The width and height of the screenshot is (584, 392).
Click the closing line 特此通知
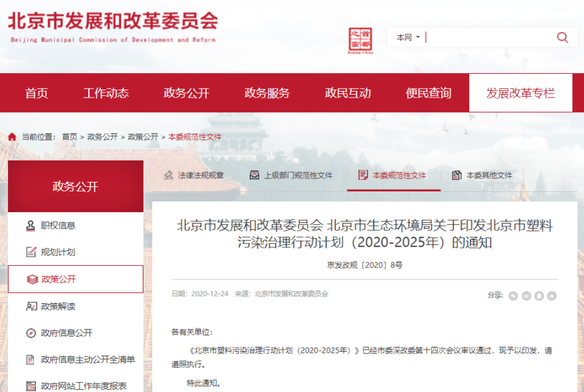[204, 383]
